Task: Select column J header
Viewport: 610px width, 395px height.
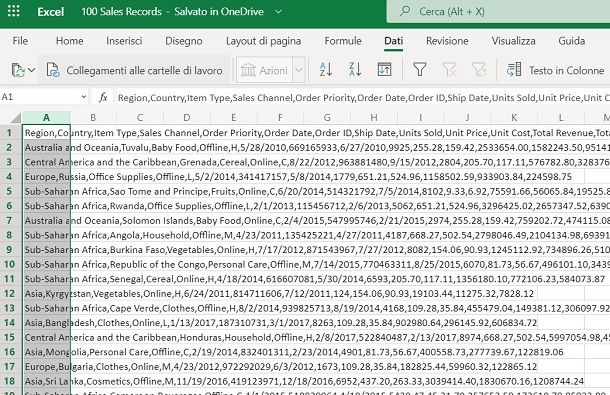Action: 467,117
